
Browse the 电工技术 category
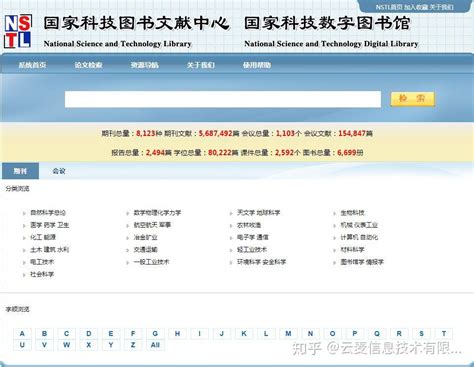[x=42, y=262]
